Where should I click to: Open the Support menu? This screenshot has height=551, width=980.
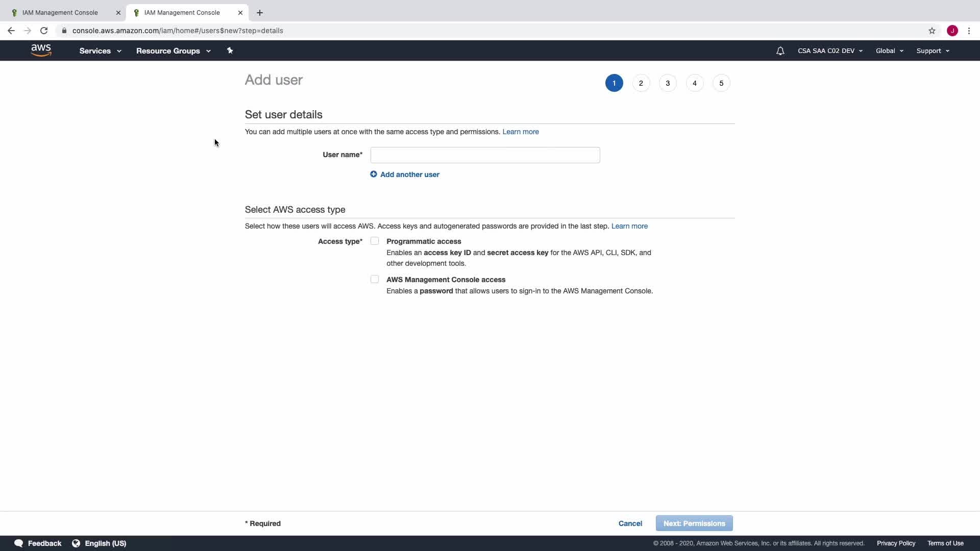point(933,51)
